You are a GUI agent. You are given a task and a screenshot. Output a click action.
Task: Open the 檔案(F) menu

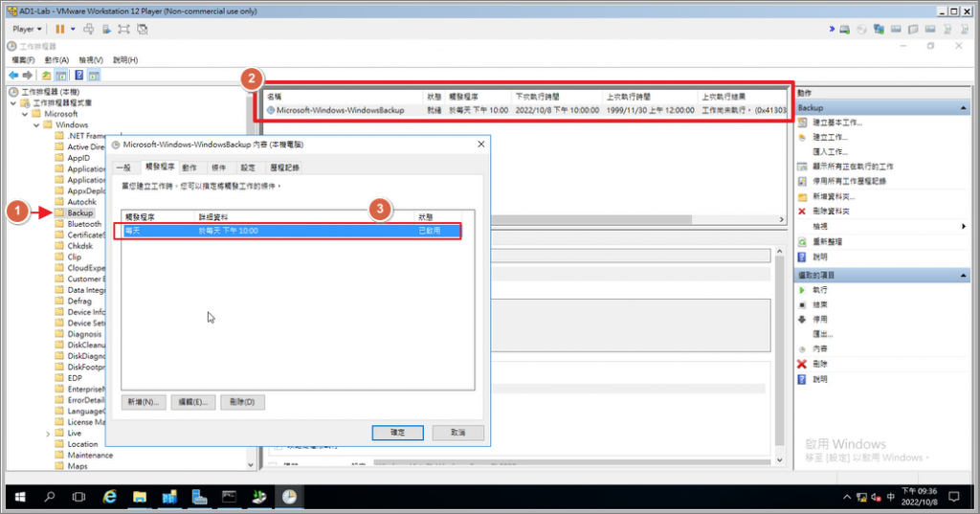coord(23,60)
